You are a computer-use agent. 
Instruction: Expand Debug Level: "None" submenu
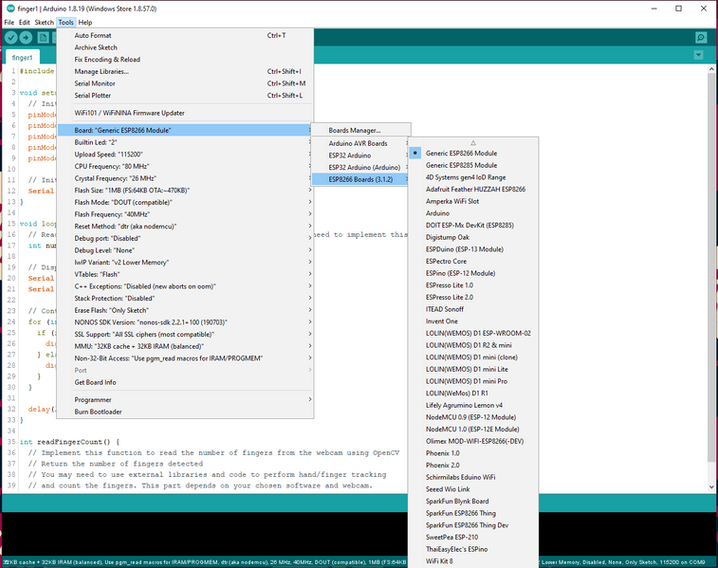click(185, 250)
